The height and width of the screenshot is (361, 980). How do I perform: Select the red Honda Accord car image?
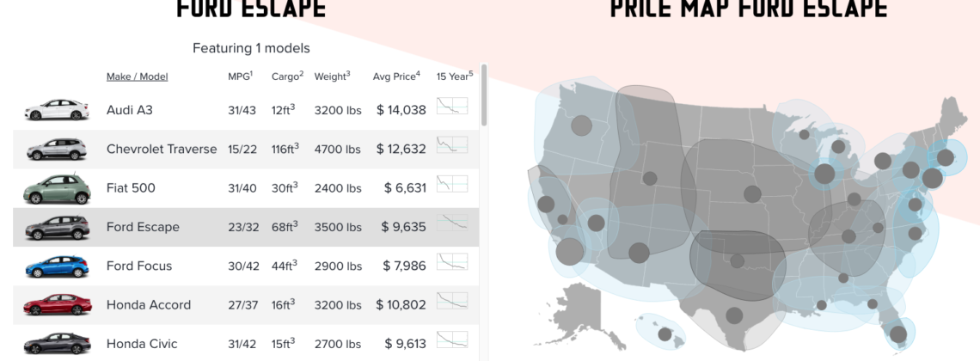(57, 305)
